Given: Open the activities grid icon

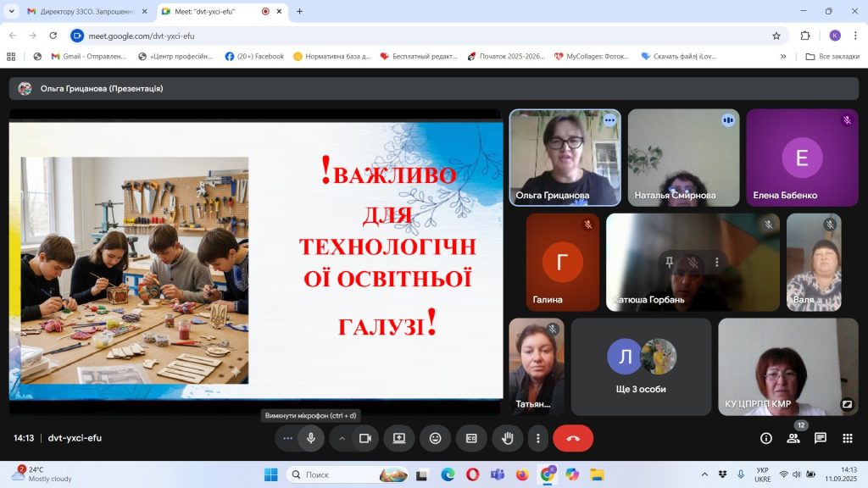Looking at the screenshot, I should click(x=847, y=438).
